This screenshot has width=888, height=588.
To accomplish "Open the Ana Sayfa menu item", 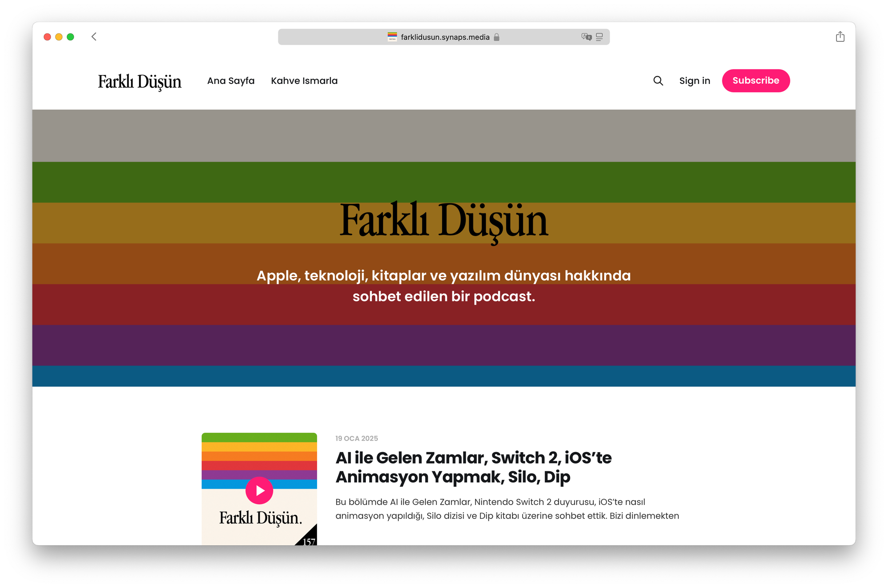I will 231,81.
